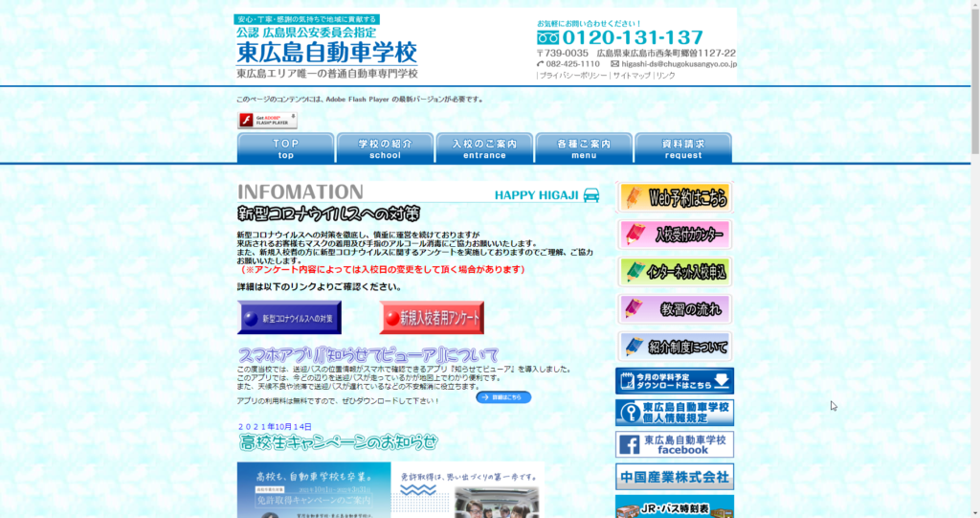Download this month's 学科予定 schedule
Image resolution: width=980 pixels, height=518 pixels.
pos(675,381)
